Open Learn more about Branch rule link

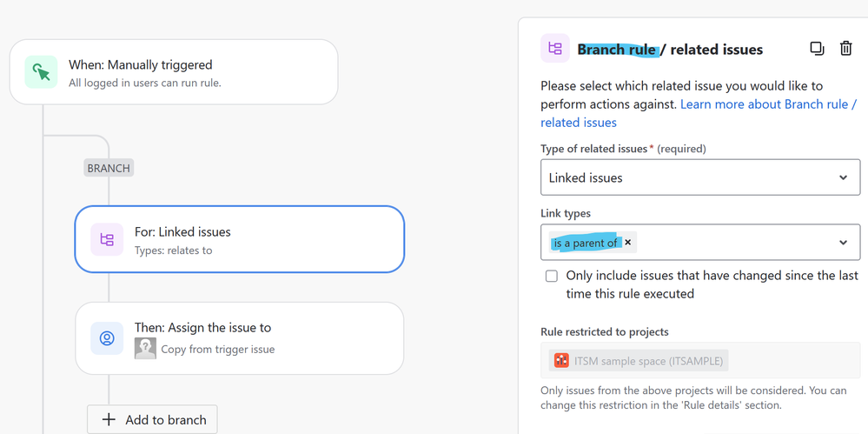point(768,104)
